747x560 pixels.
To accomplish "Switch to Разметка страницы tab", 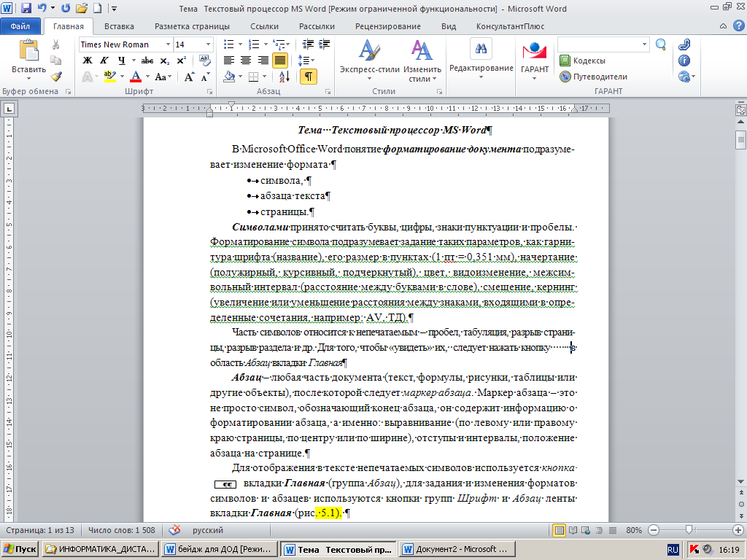I will pyautogui.click(x=192, y=26).
